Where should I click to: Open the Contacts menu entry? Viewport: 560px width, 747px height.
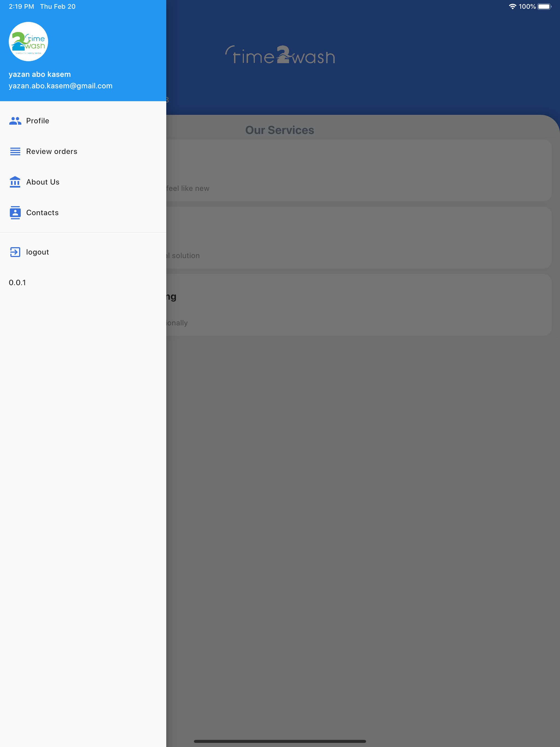83,212
